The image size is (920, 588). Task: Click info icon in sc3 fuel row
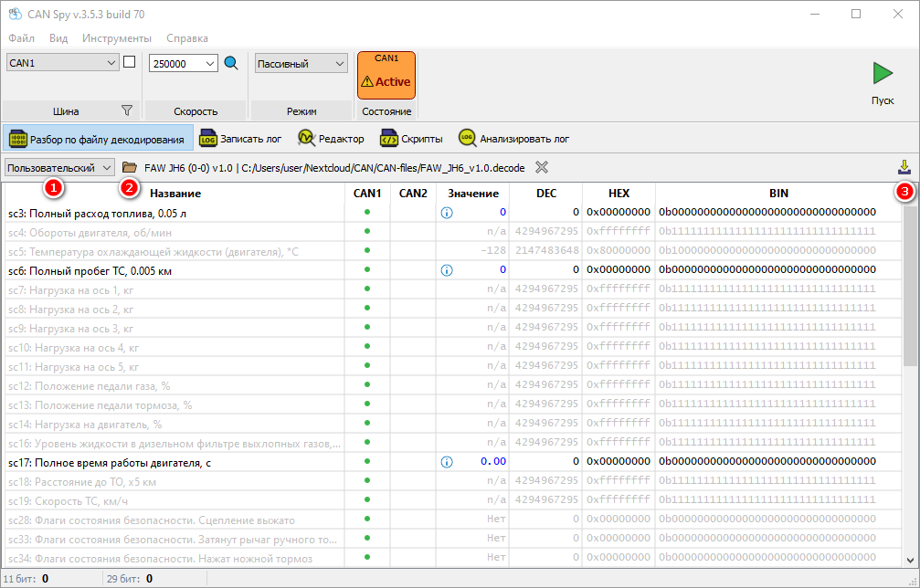tap(447, 212)
